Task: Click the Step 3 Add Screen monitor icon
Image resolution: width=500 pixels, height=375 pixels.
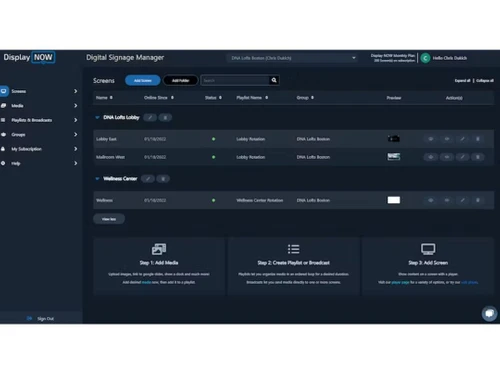Action: (428, 249)
